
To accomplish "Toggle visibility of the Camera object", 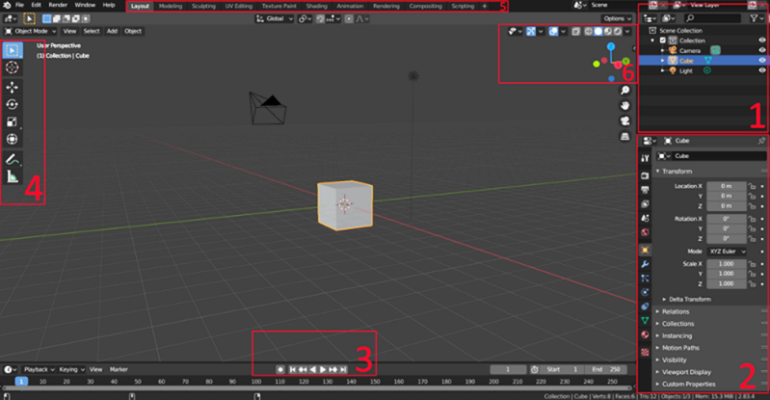I will tap(762, 49).
